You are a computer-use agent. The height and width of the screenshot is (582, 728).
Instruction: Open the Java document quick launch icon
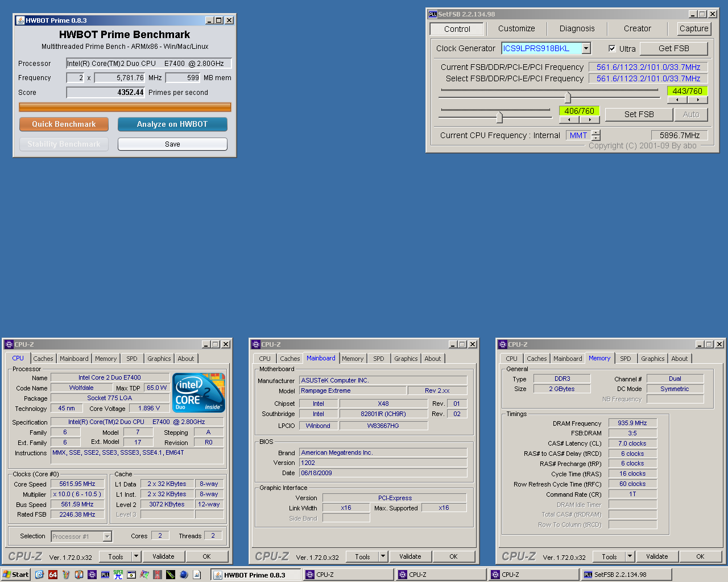pyautogui.click(x=197, y=575)
